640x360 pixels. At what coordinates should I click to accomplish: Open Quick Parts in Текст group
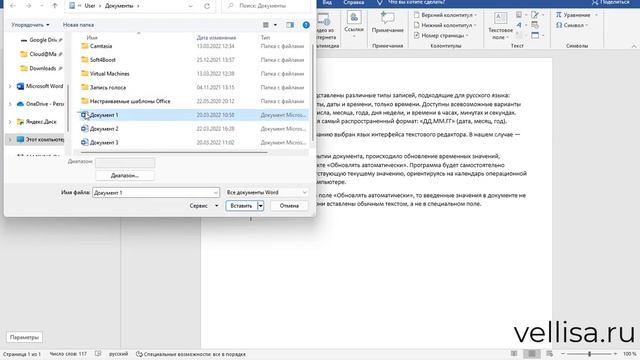pyautogui.click(x=519, y=15)
